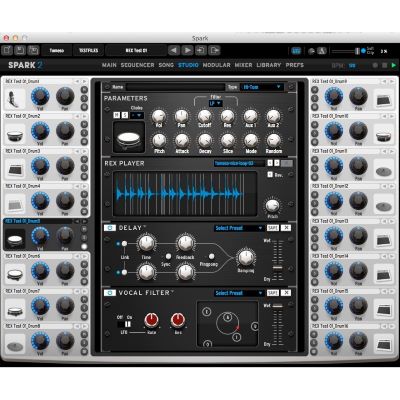
Task: Click the red Rate knob
Action: [151, 320]
